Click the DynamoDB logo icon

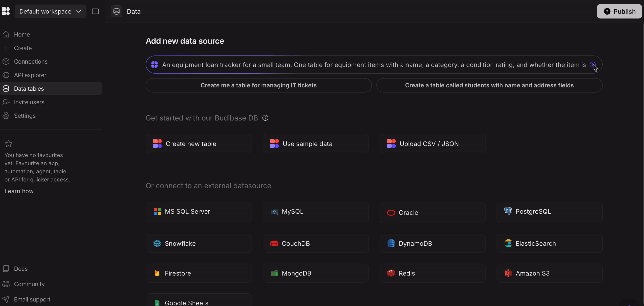click(x=391, y=243)
